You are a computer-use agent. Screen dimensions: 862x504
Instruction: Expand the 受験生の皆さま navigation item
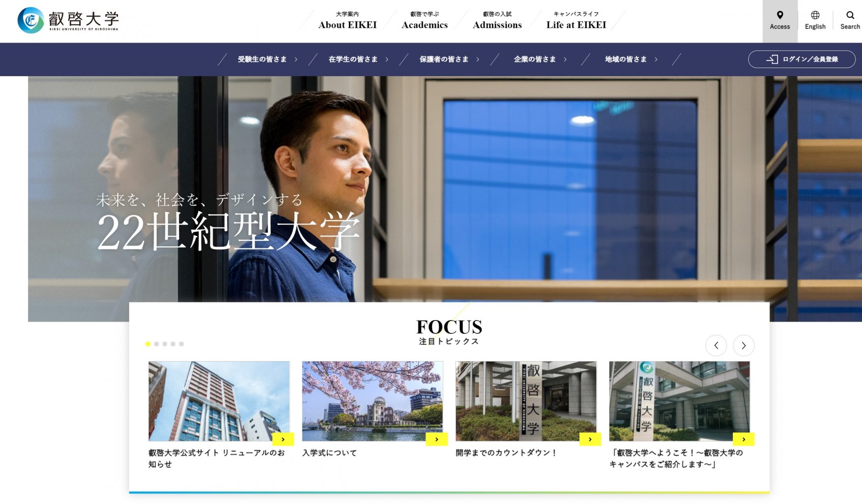[267, 59]
